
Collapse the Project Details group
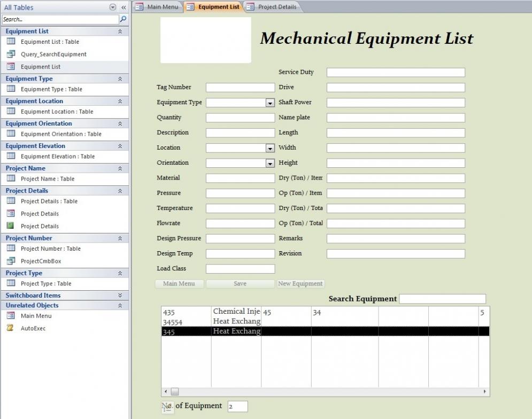120,191
